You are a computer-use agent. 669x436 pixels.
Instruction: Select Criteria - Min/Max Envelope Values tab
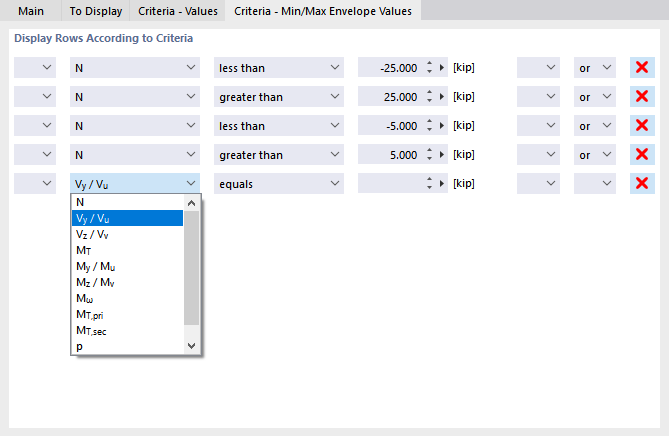click(323, 11)
